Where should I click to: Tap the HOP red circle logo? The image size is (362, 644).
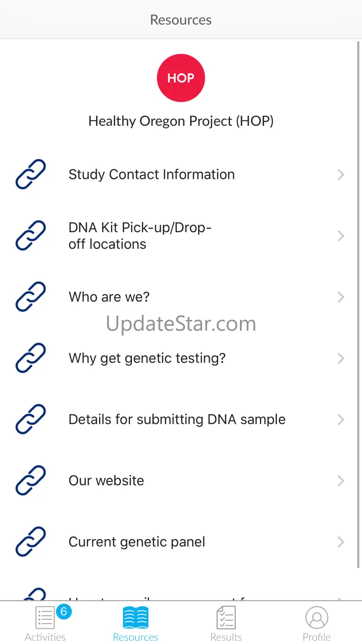[x=181, y=78]
